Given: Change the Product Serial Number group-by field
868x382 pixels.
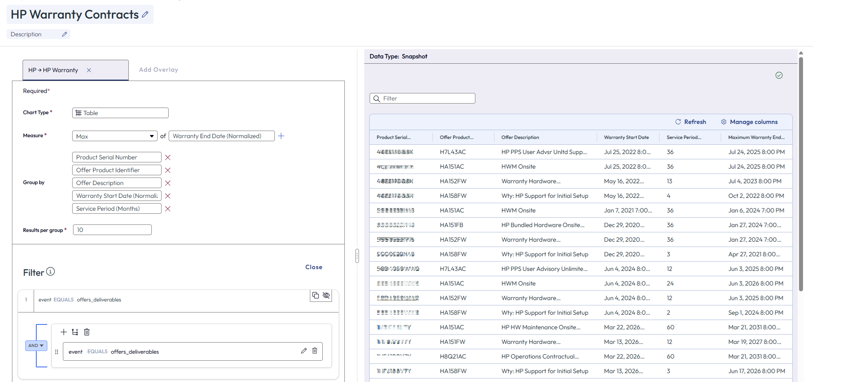Looking at the screenshot, I should tap(117, 158).
